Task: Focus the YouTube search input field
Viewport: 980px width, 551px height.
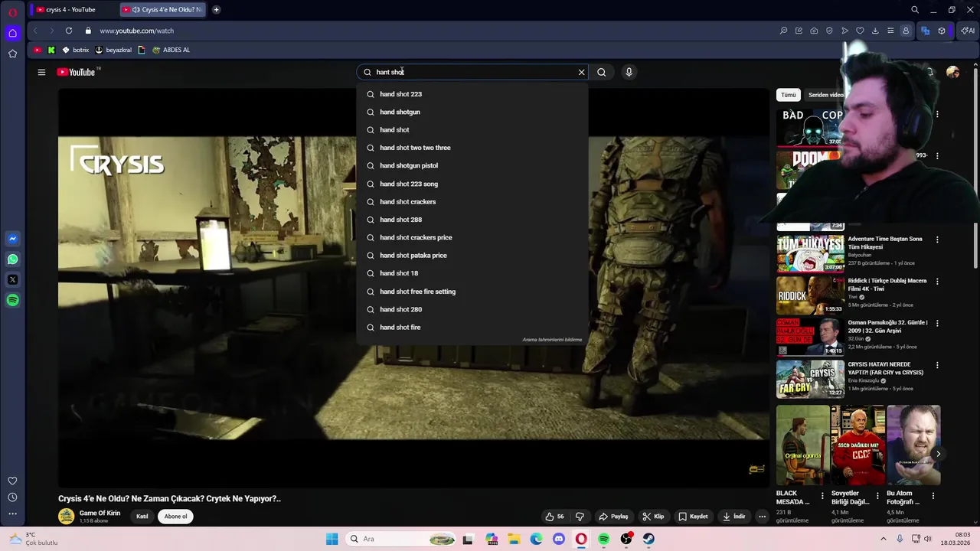Action: [x=472, y=72]
